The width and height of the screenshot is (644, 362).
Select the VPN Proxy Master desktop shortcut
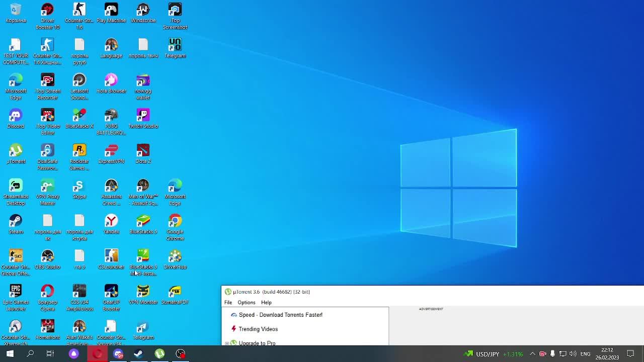(x=47, y=192)
